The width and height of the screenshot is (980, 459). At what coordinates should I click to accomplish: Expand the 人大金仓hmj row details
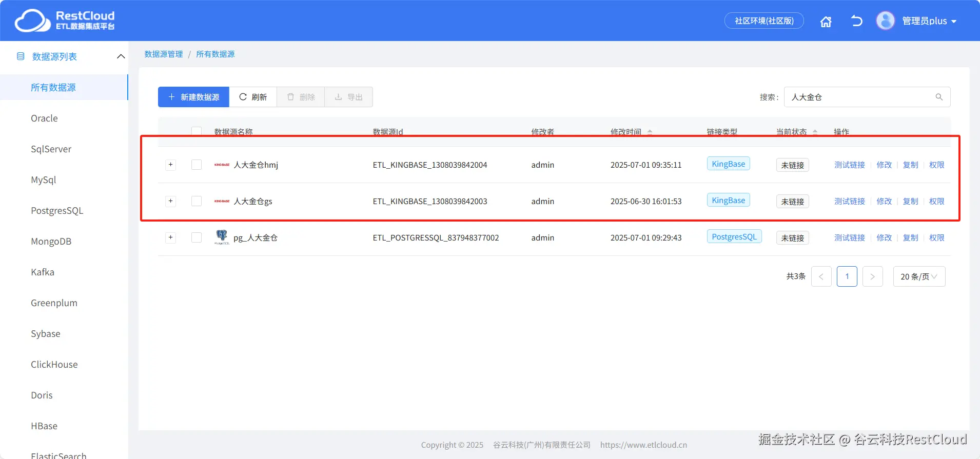[x=171, y=165]
